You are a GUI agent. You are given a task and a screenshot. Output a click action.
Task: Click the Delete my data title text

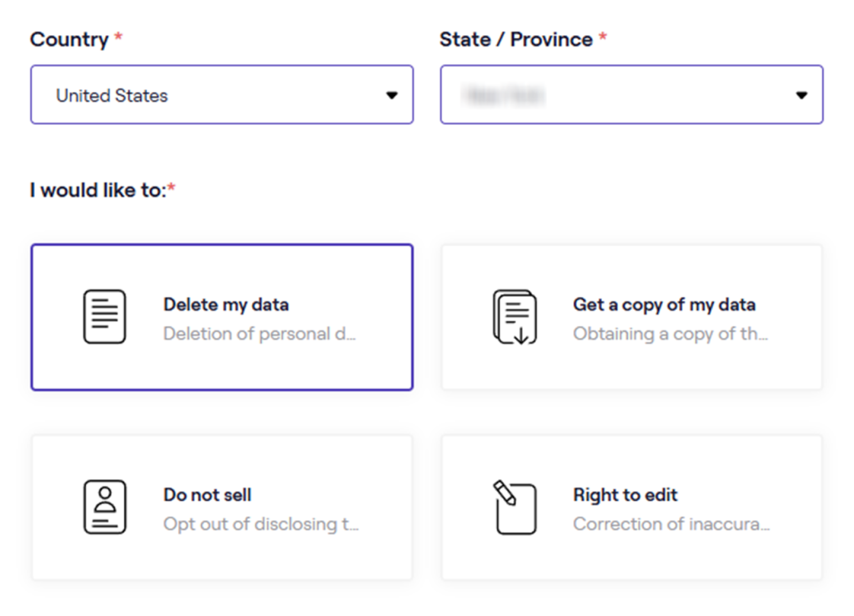226,304
